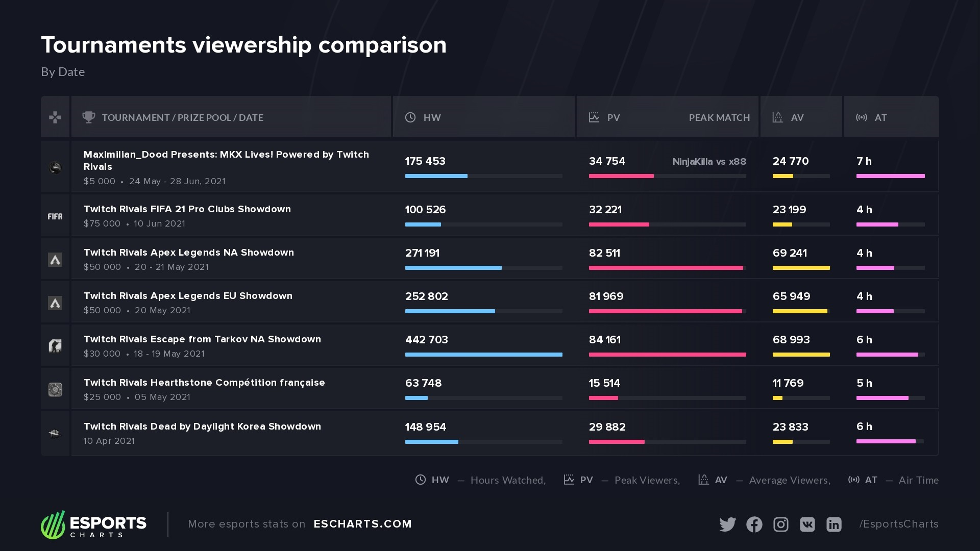The image size is (980, 551).
Task: Click the Esports Charts logo
Action: coord(94,525)
